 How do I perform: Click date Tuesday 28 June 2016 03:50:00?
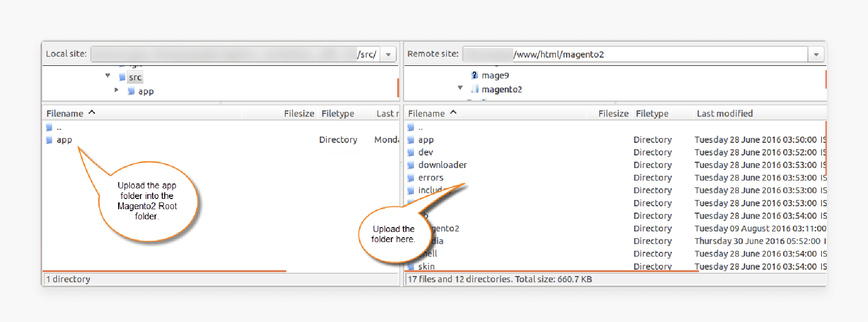(755, 139)
